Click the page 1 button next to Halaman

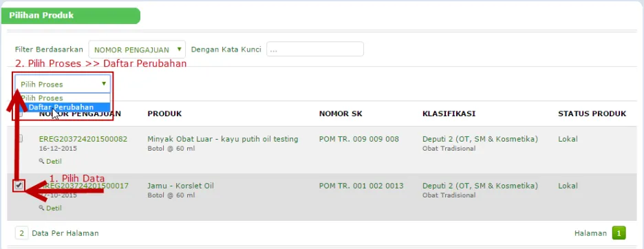pyautogui.click(x=619, y=233)
